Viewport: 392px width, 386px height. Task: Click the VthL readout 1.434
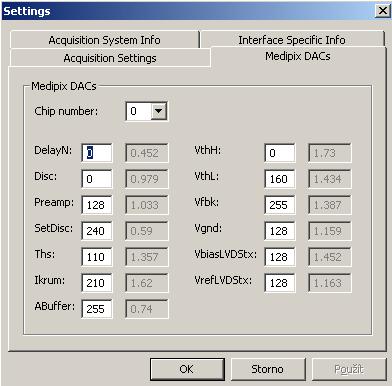coord(330,179)
